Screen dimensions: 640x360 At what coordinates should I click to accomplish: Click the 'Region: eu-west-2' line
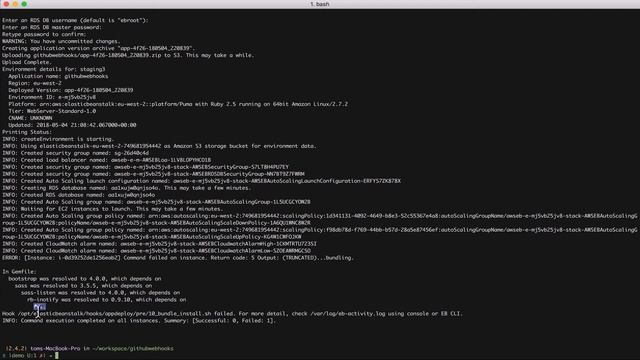pos(35,83)
